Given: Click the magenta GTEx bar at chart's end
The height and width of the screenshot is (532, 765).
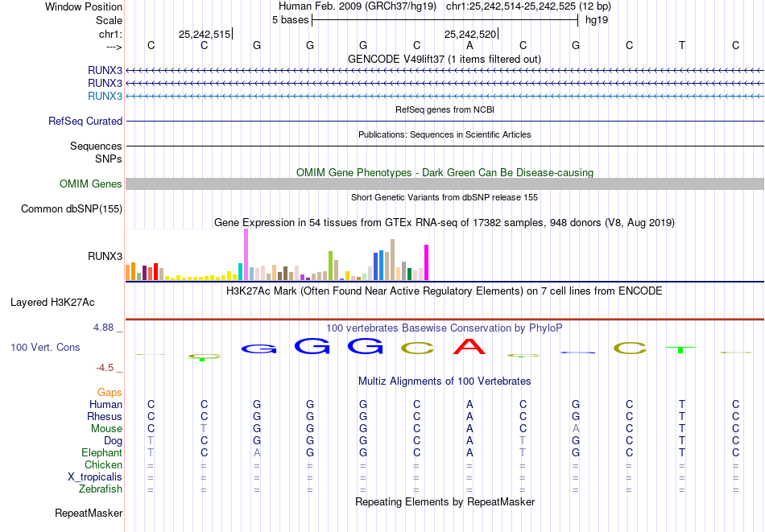Looking at the screenshot, I should point(427,262).
